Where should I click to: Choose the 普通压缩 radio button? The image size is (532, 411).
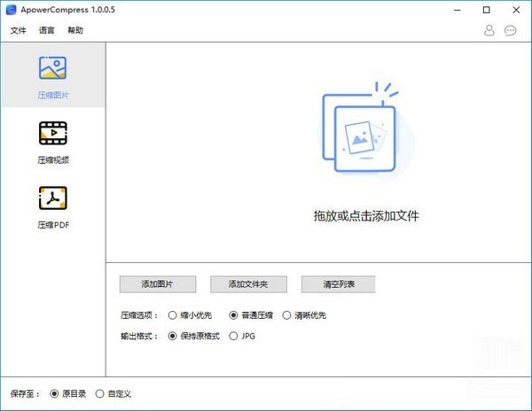[x=234, y=314]
